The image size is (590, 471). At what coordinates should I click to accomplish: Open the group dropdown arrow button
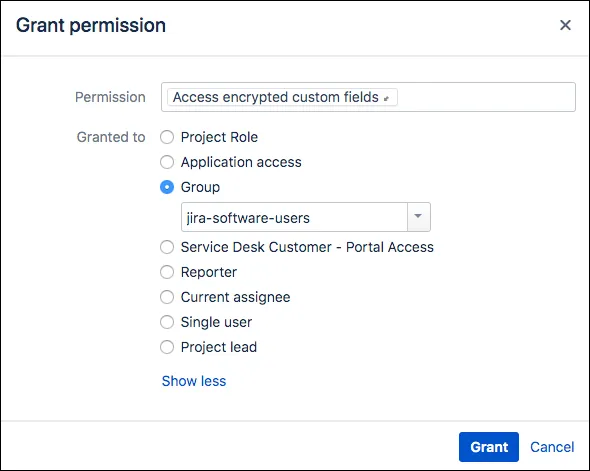tap(419, 217)
